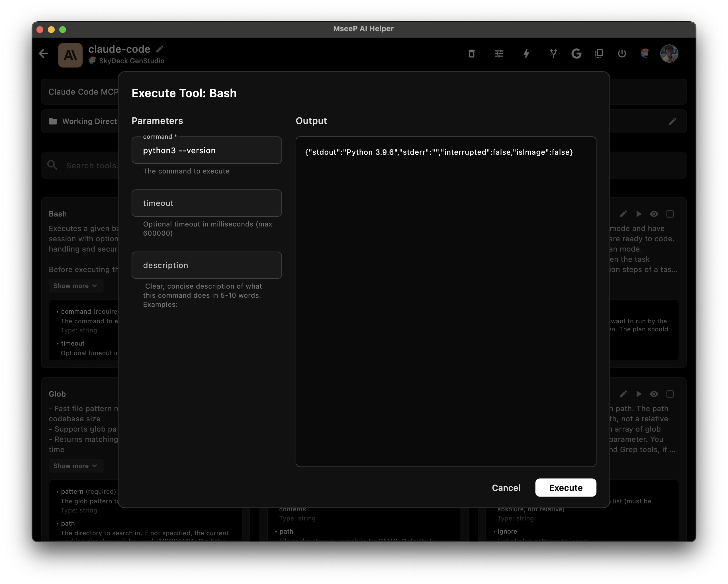Toggle the eye icon in top-right tool card
This screenshot has width=728, height=584.
654,214
